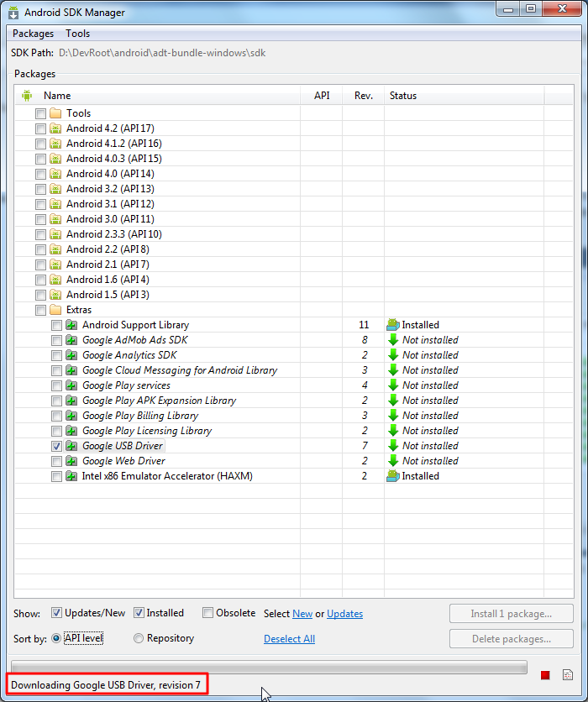
Task: Click the Google Cloud Messaging package icon
Action: pyautogui.click(x=71, y=370)
